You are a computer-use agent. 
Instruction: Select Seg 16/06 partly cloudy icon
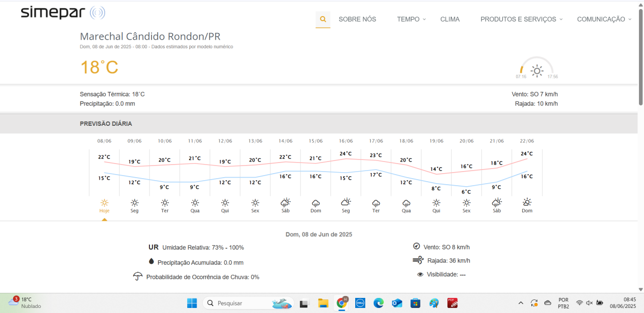click(x=346, y=202)
